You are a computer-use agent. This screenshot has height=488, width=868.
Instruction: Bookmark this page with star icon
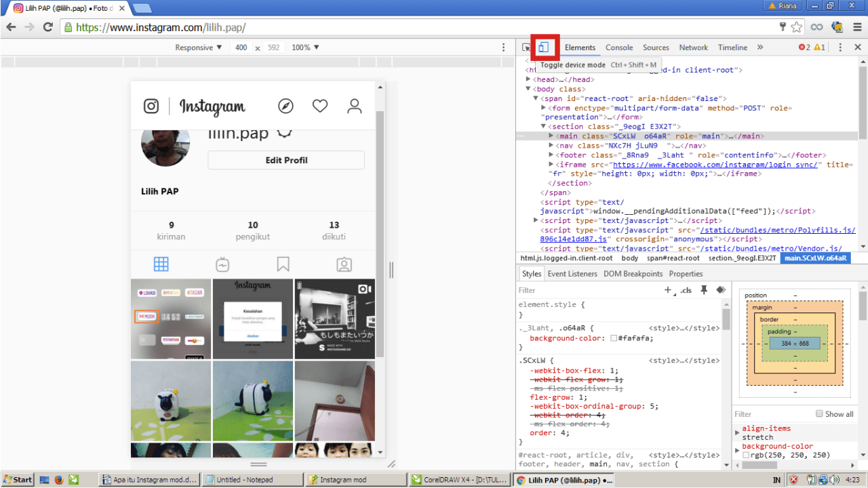797,27
